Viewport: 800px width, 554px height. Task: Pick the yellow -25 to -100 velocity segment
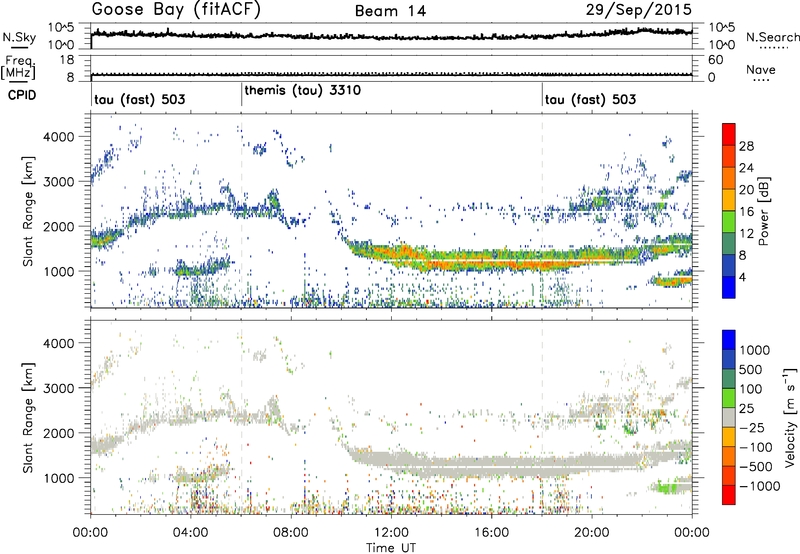(x=729, y=437)
